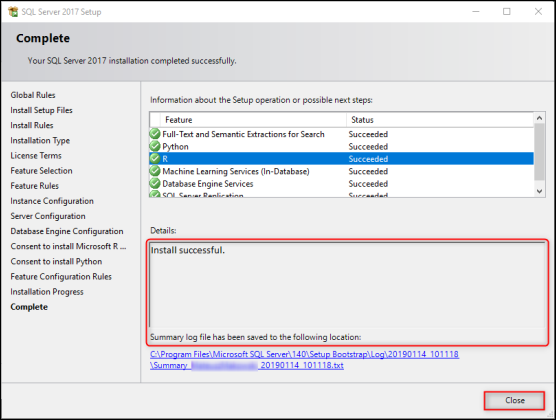Click the Feature column header

point(253,120)
